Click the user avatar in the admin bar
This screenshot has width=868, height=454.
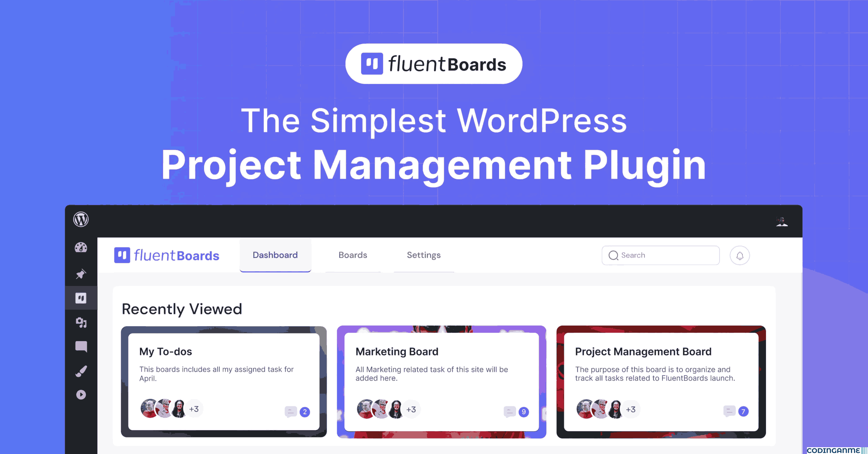(x=782, y=222)
